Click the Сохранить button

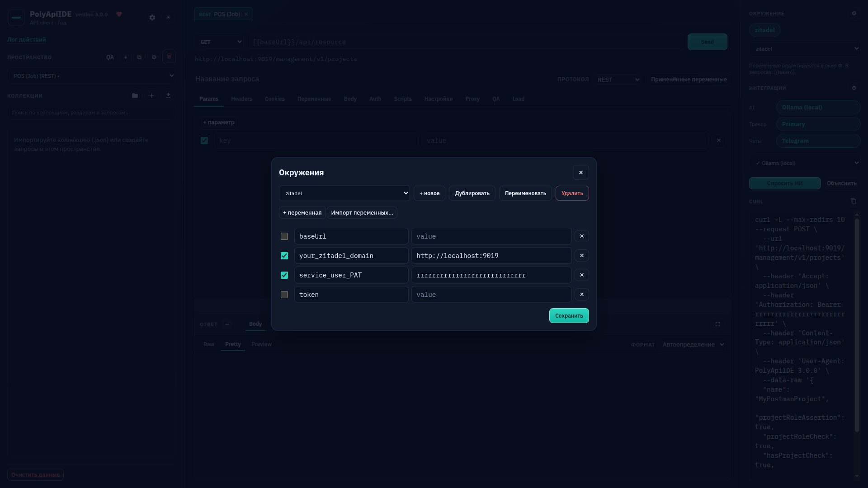click(569, 316)
